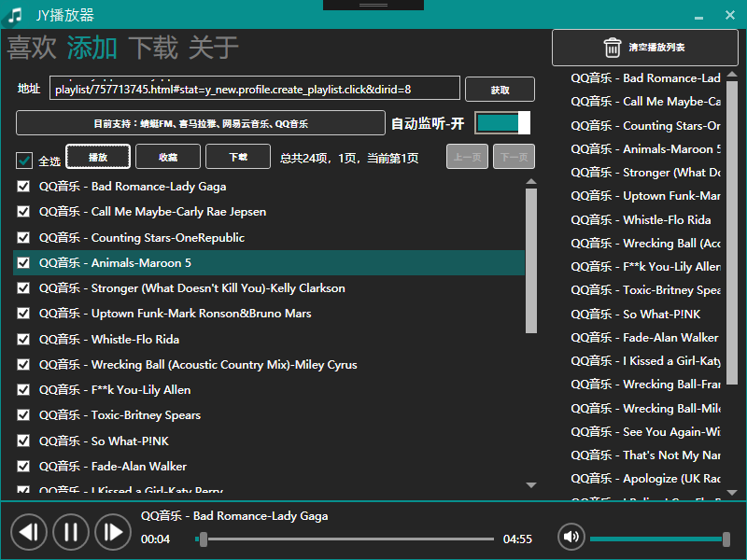The image size is (747, 560).
Task: Select Bad Romance in right playlist
Action: click(x=645, y=78)
